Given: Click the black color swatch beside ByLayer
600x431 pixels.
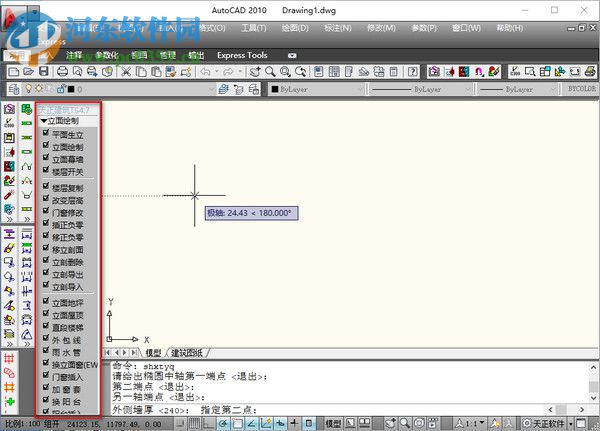Looking at the screenshot, I should (x=276, y=90).
